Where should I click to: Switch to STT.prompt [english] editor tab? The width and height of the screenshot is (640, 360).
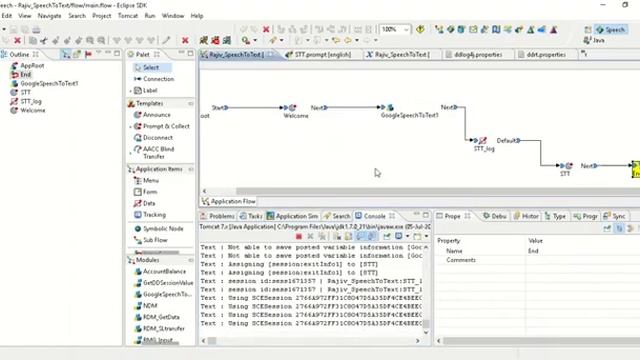322,54
